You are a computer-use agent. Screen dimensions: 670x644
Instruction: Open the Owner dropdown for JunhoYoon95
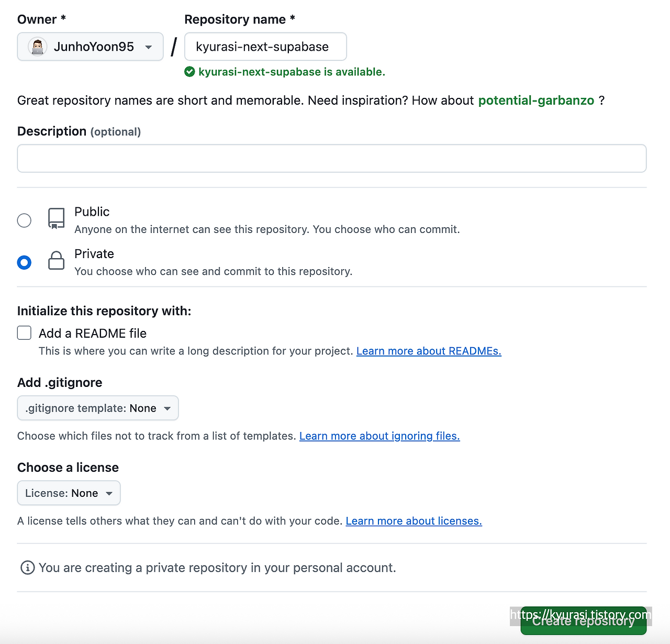[90, 47]
